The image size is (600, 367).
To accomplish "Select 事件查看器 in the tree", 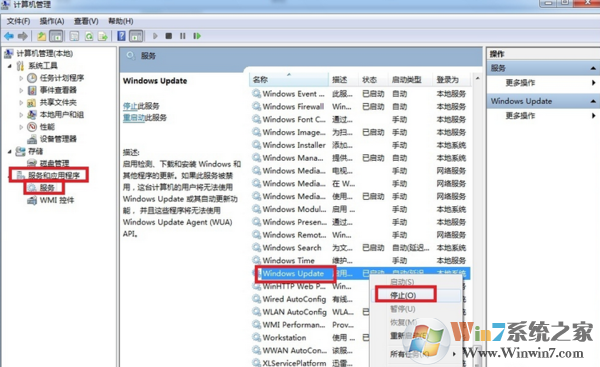I will pyautogui.click(x=58, y=90).
